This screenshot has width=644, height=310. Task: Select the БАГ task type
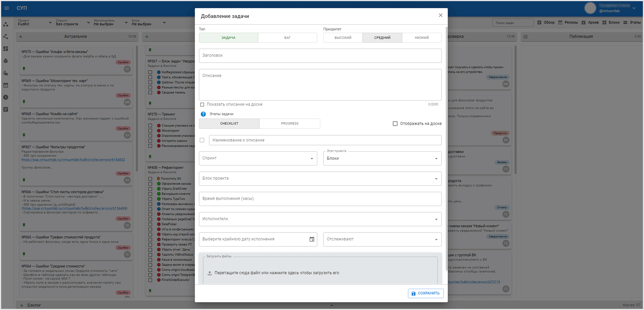point(287,38)
